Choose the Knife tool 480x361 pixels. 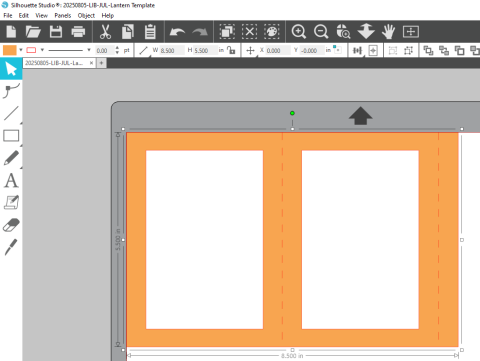tap(11, 247)
